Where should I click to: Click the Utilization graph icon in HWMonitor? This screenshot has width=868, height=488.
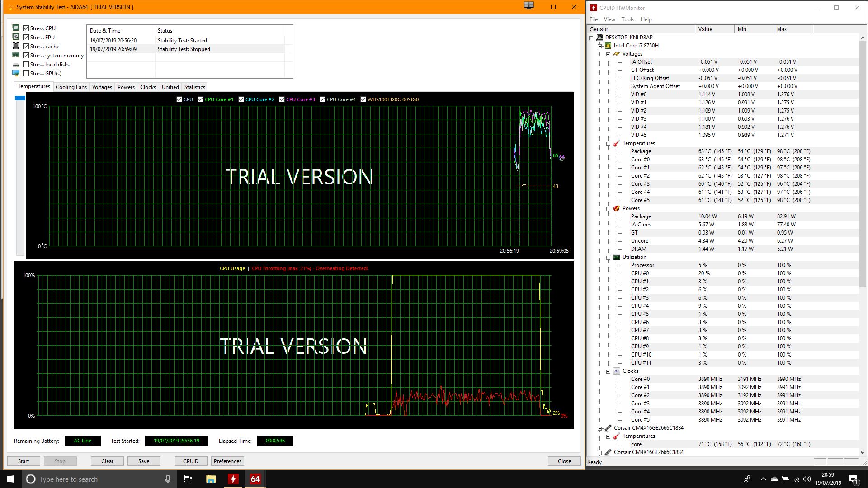tap(617, 257)
